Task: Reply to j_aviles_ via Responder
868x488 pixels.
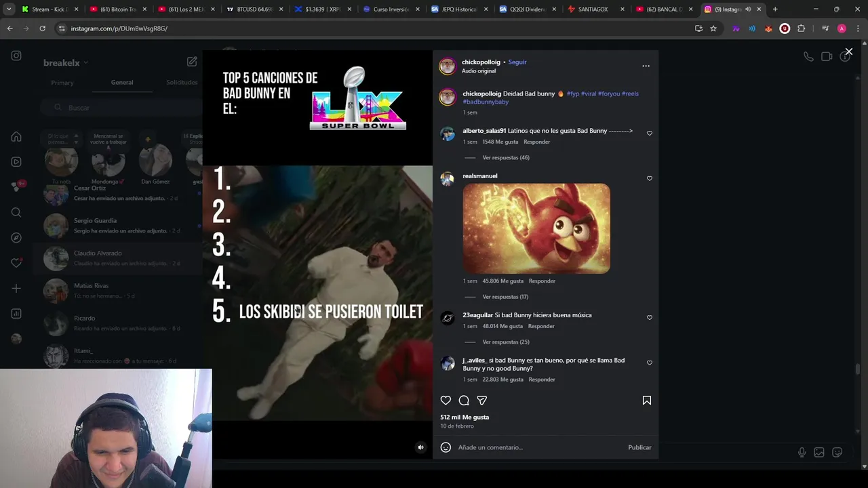Action: [x=542, y=380]
